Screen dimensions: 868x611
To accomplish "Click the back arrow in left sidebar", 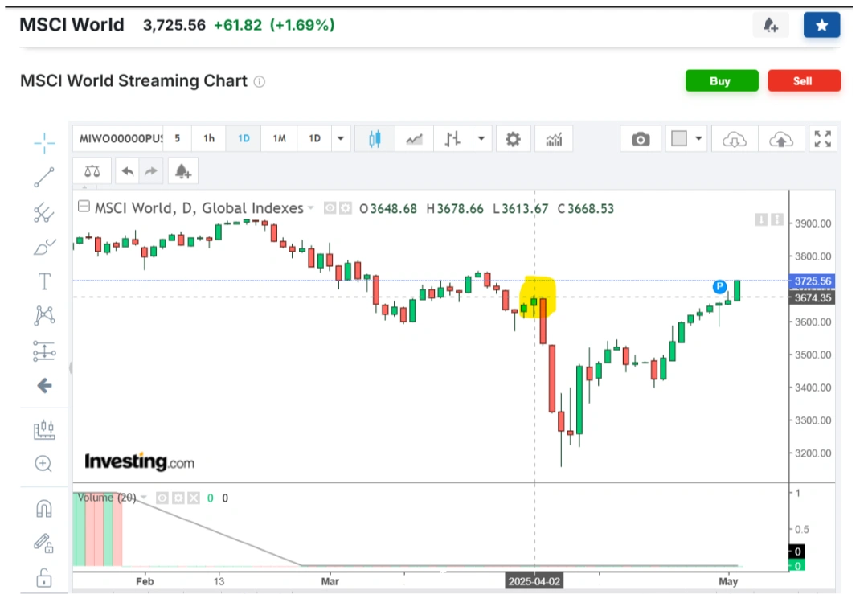I will (44, 386).
